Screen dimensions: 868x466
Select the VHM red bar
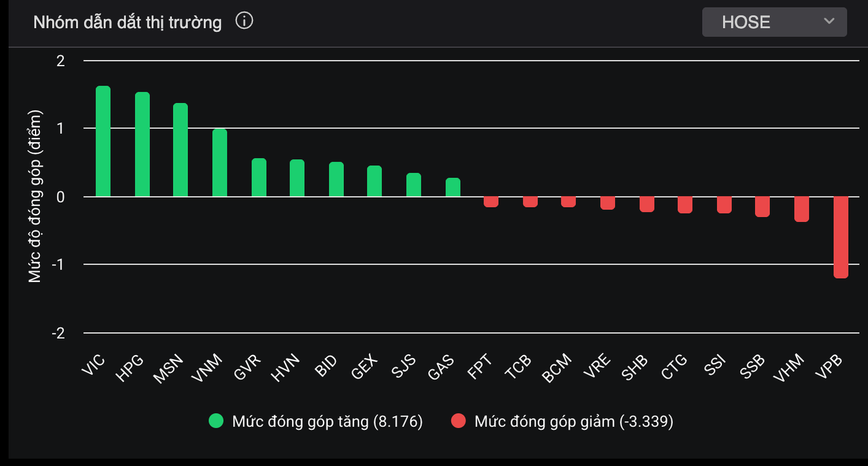tap(802, 209)
